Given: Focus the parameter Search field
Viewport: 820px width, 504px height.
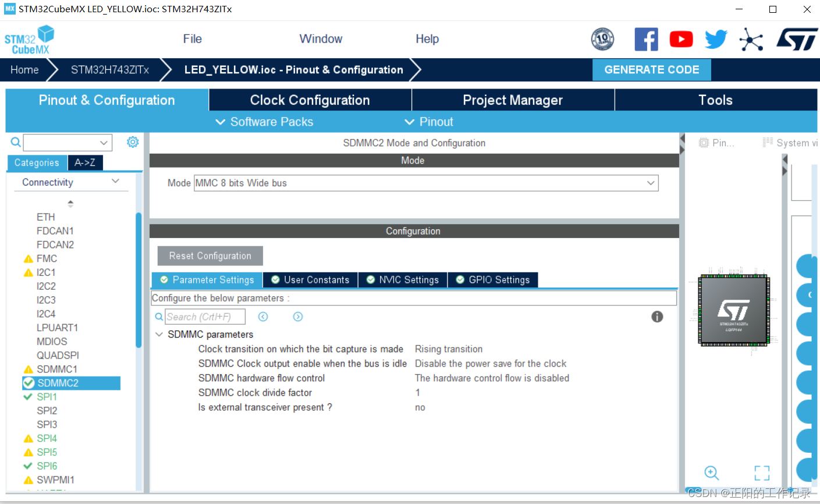Looking at the screenshot, I should [x=205, y=317].
